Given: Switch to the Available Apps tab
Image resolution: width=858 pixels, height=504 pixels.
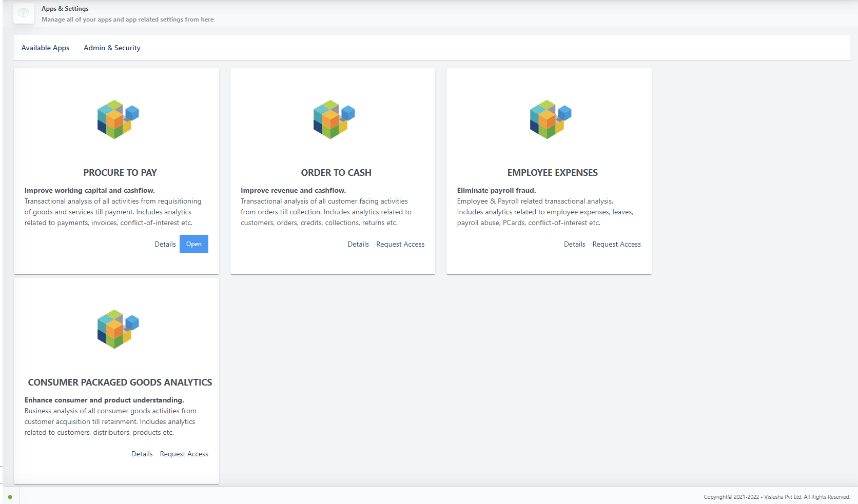Looking at the screenshot, I should [x=45, y=48].
